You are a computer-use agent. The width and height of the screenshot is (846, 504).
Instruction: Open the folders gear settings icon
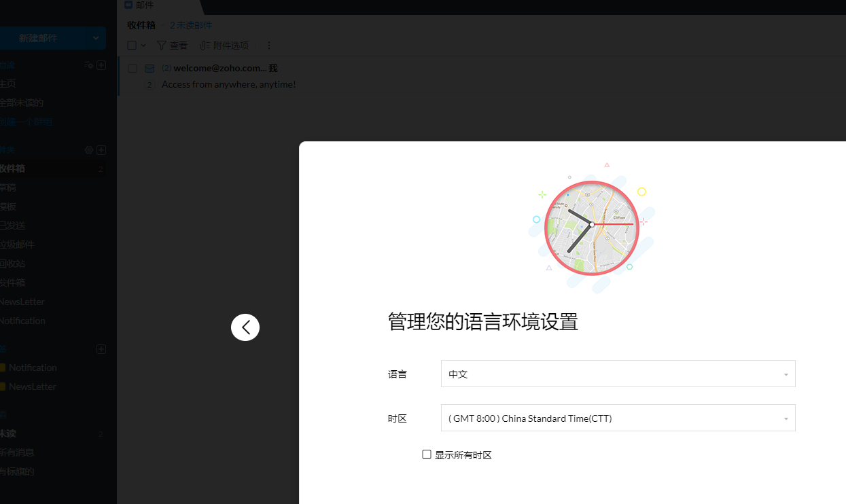(x=88, y=149)
